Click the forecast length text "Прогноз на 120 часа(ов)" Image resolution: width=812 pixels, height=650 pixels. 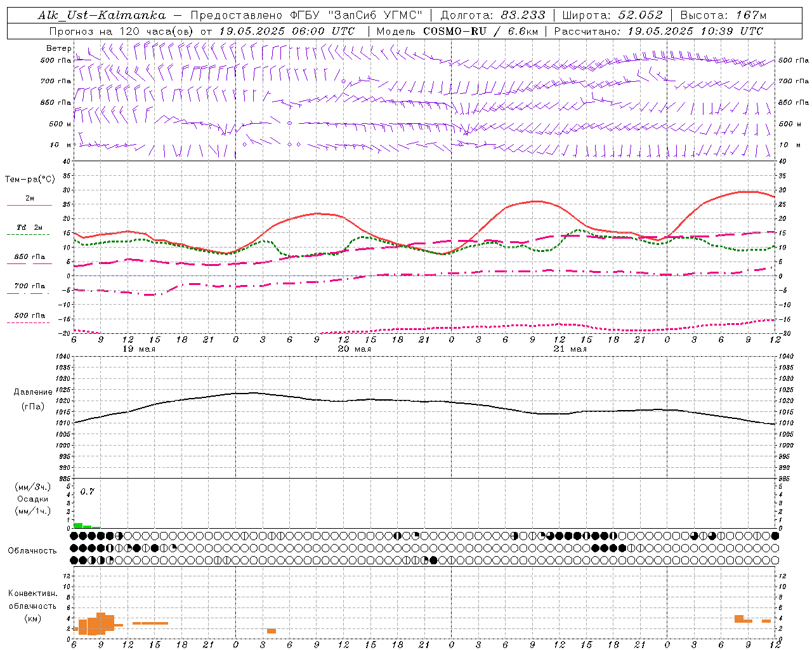(122, 31)
